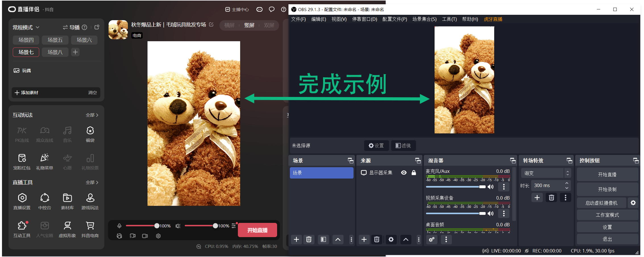The image size is (644, 257).
Task: Select 场景 in the OBS scene list
Action: tap(321, 173)
